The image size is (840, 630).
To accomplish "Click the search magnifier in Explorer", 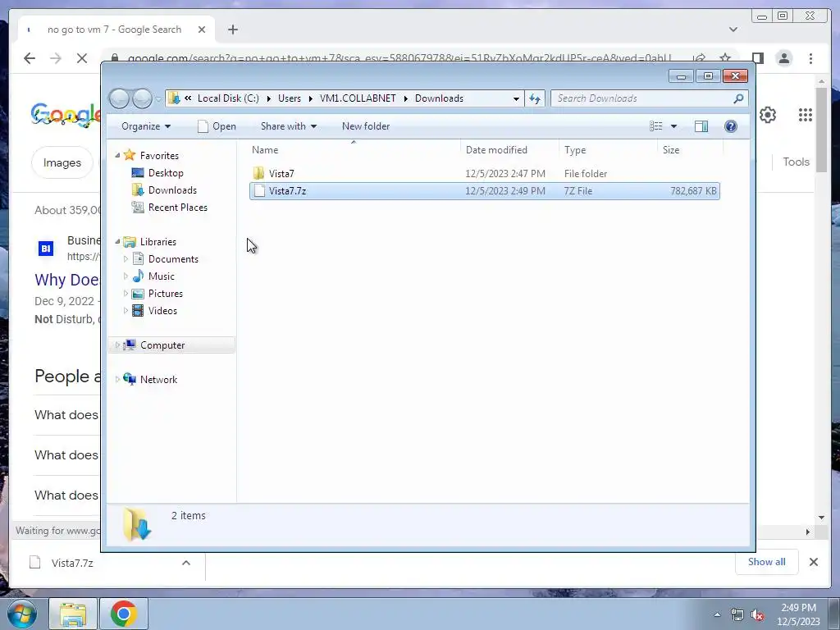I will click(738, 98).
